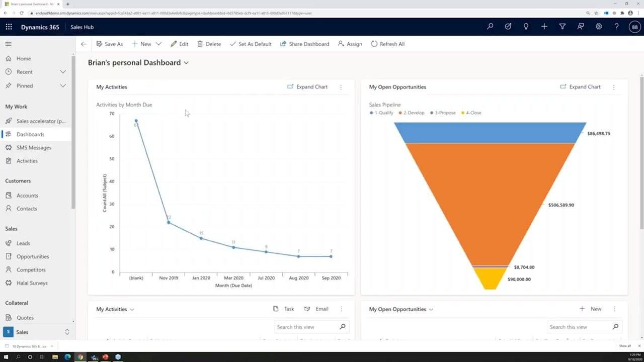Screen dimensions: 644x362
Task: Open the My Activities view selector dropdown
Action: click(132, 309)
